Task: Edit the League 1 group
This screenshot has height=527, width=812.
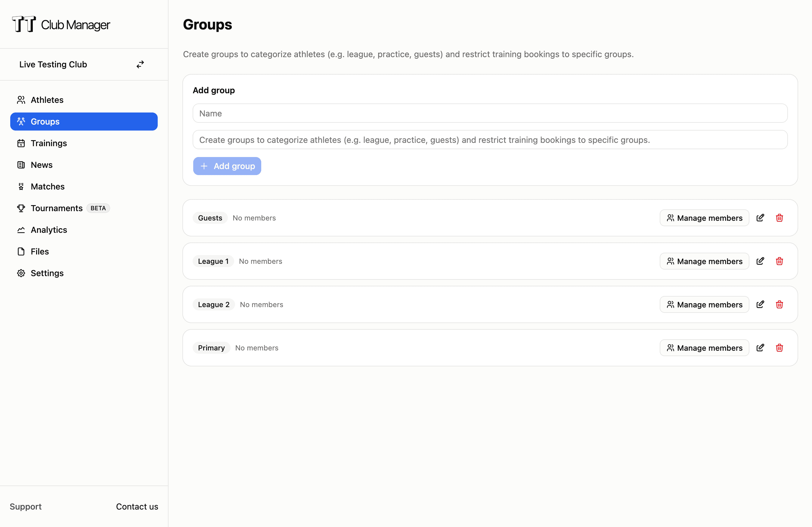Action: (x=760, y=261)
